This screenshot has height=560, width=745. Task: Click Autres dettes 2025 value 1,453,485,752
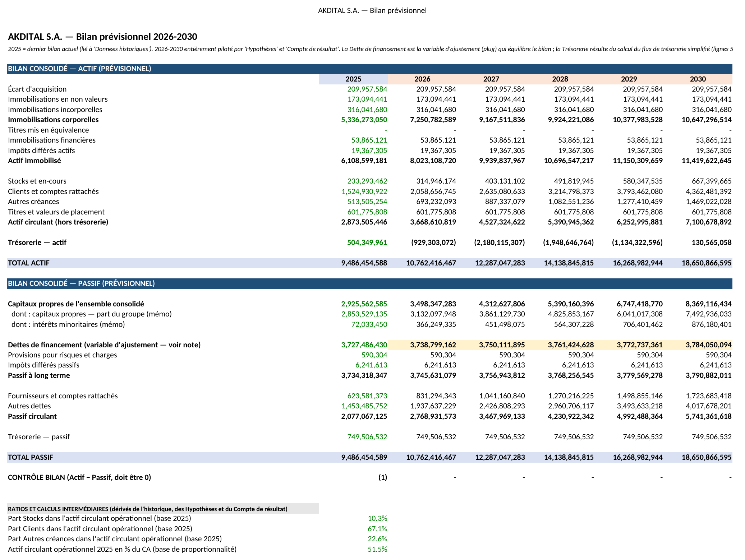(x=364, y=406)
